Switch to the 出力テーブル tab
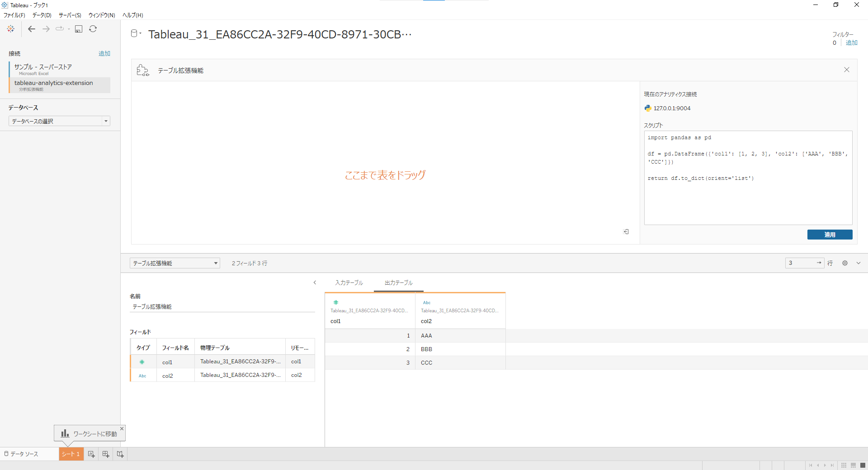The height and width of the screenshot is (470, 868). [x=399, y=283]
